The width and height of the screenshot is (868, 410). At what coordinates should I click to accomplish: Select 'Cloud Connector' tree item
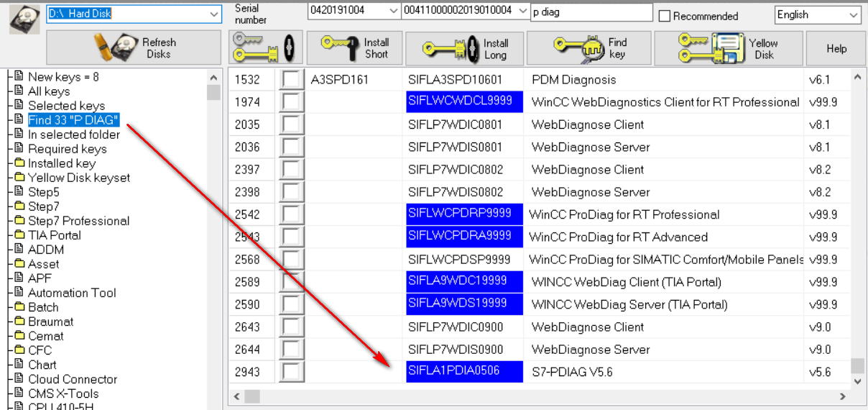(73, 379)
